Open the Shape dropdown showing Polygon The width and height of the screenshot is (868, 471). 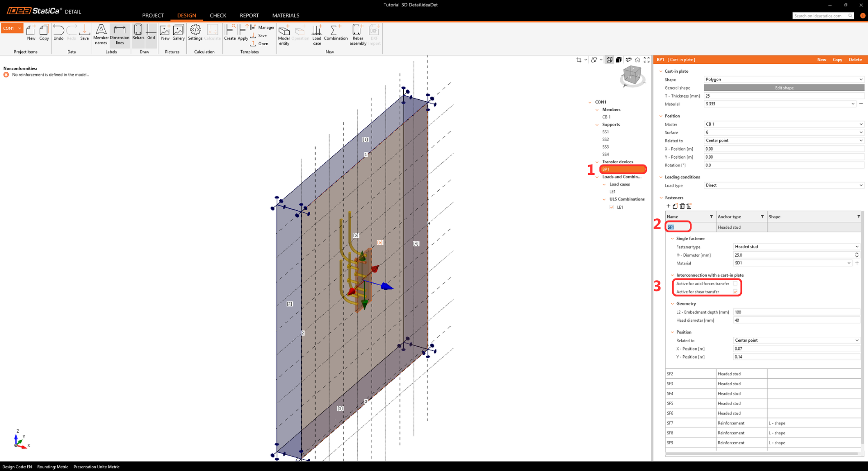pyautogui.click(x=783, y=80)
